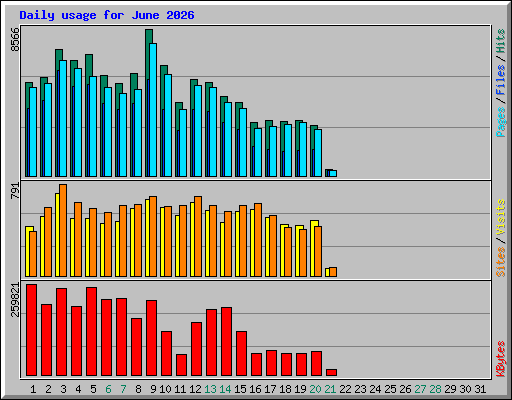Click day 9 on the x-axis
512x400 pixels.
tap(153, 389)
